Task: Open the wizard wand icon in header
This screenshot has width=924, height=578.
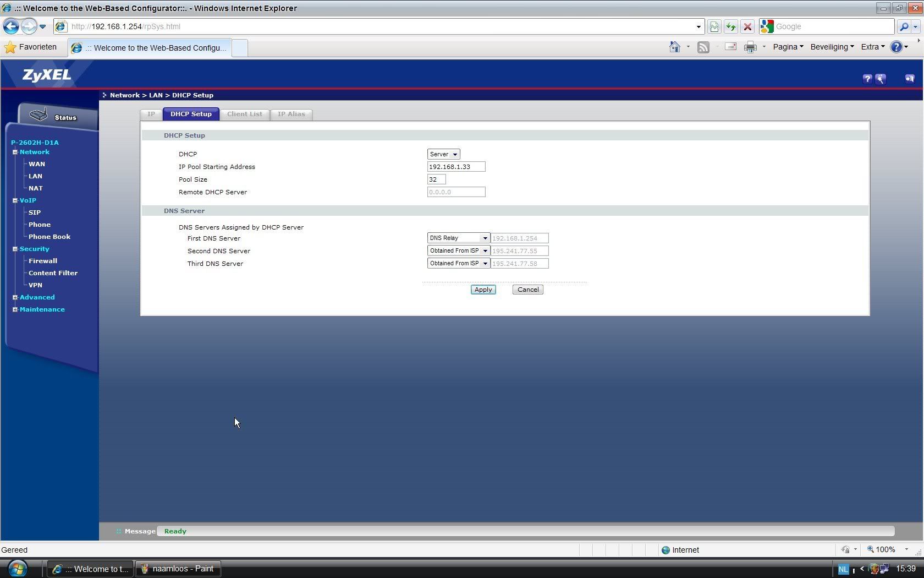Action: click(881, 79)
